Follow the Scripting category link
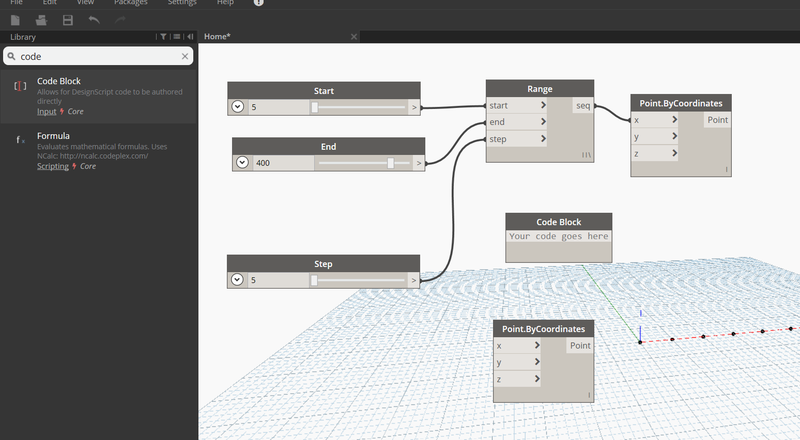The width and height of the screenshot is (800, 440). click(53, 166)
